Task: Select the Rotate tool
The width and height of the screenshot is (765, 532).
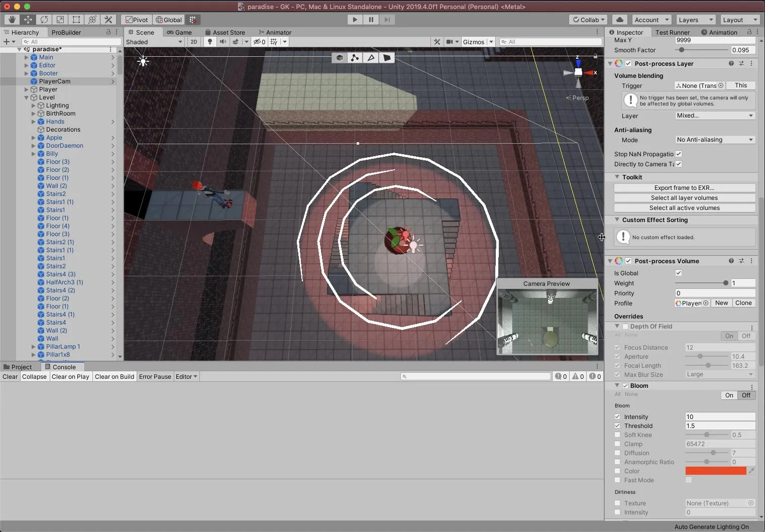Action: coord(44,20)
